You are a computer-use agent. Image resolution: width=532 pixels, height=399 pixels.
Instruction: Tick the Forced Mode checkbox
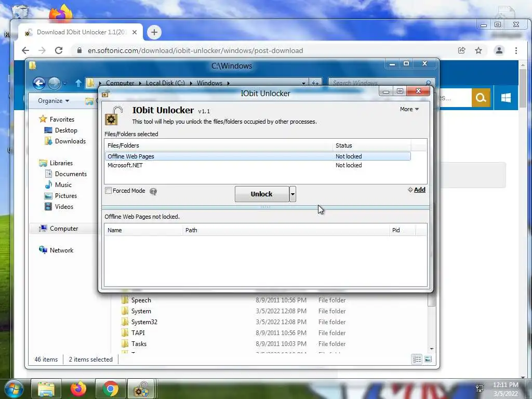pyautogui.click(x=108, y=191)
